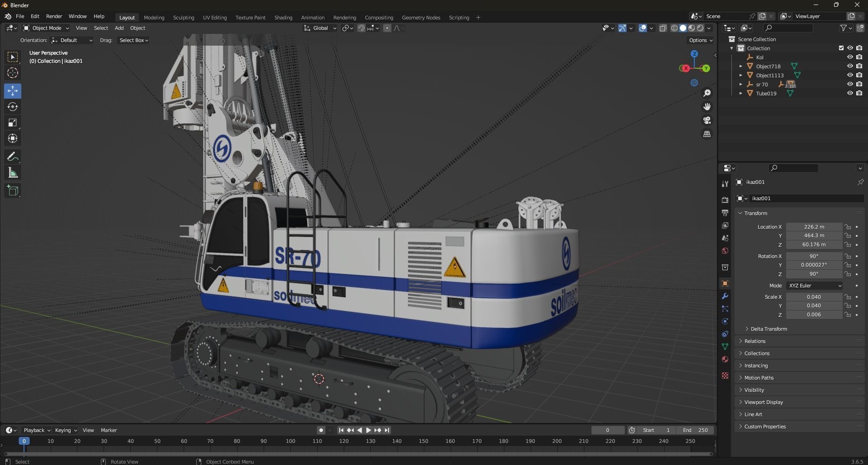This screenshot has height=465, width=868.
Task: Select the Select Box tool
Action: tap(13, 57)
